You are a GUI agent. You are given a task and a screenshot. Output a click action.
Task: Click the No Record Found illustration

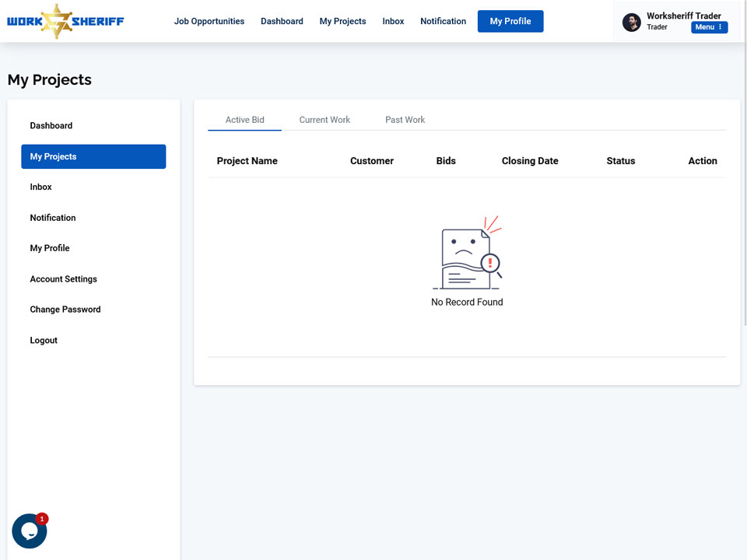click(467, 252)
